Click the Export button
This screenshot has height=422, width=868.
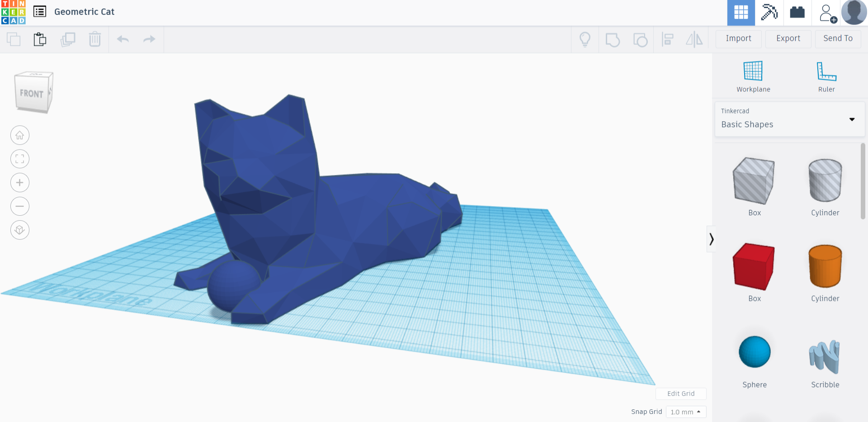click(x=788, y=38)
